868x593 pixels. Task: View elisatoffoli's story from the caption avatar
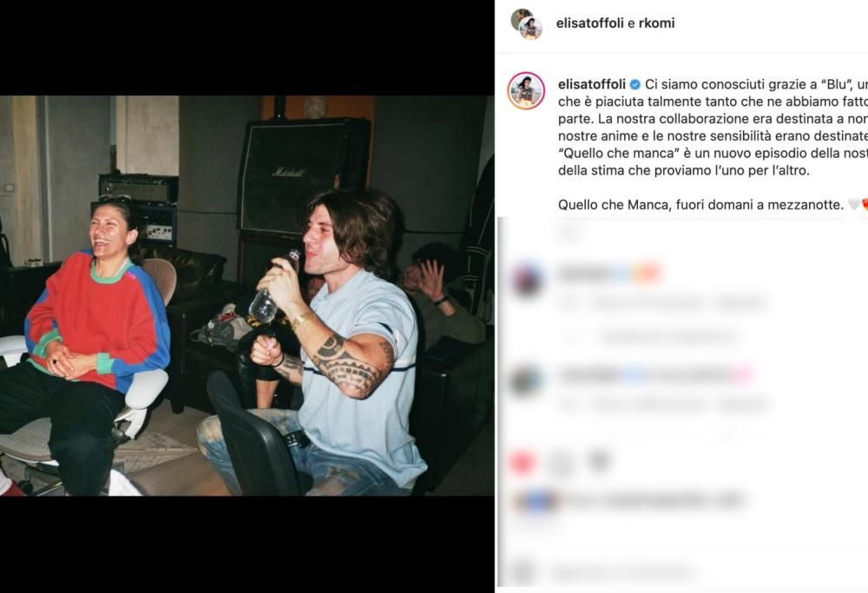[x=526, y=91]
